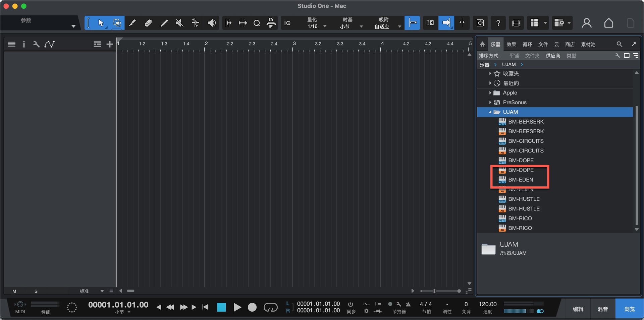Click the 120.00 tempo value
Viewport: 644px width, 320px height.
[487, 304]
